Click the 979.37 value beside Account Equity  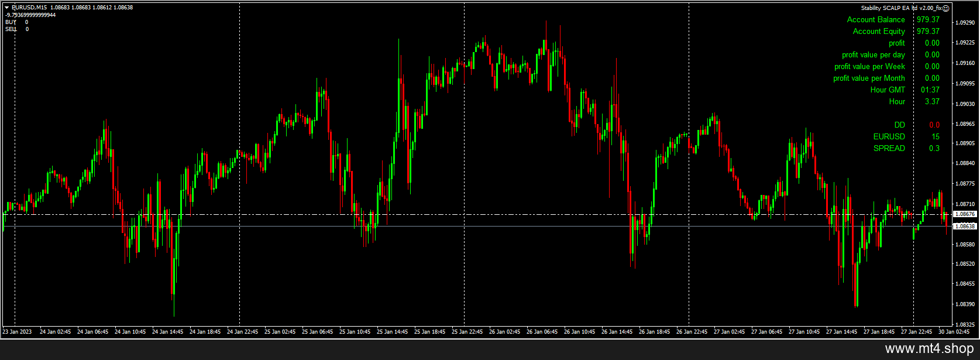click(x=928, y=31)
